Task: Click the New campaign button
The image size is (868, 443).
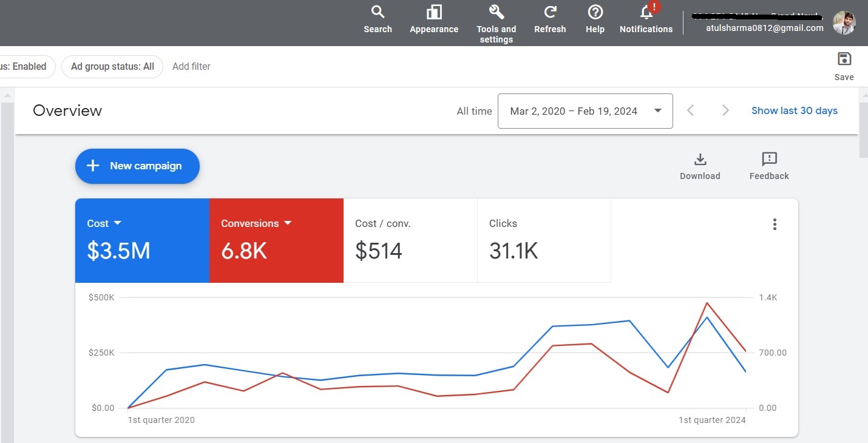Action: coord(137,166)
